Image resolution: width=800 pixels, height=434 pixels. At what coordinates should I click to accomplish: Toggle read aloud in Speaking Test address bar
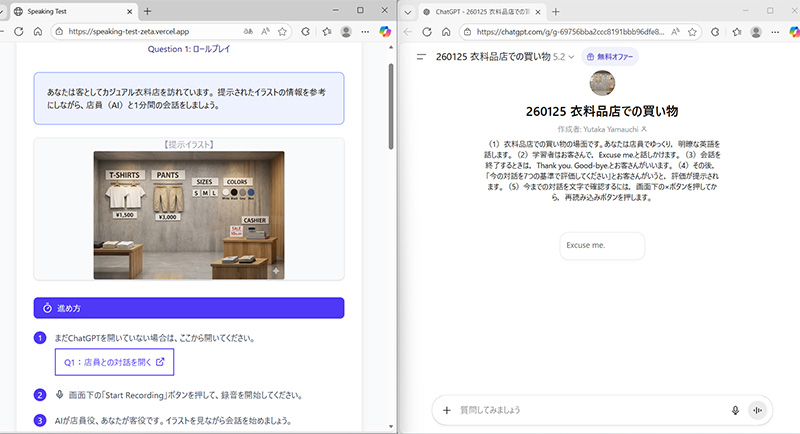click(x=265, y=32)
